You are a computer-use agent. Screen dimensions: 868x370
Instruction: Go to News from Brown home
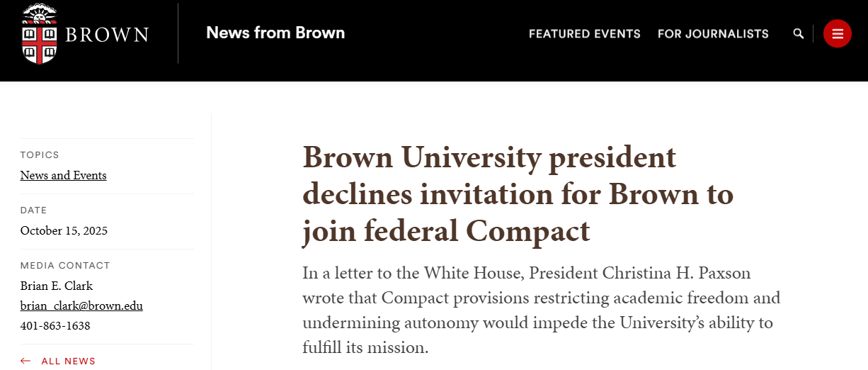(x=275, y=33)
